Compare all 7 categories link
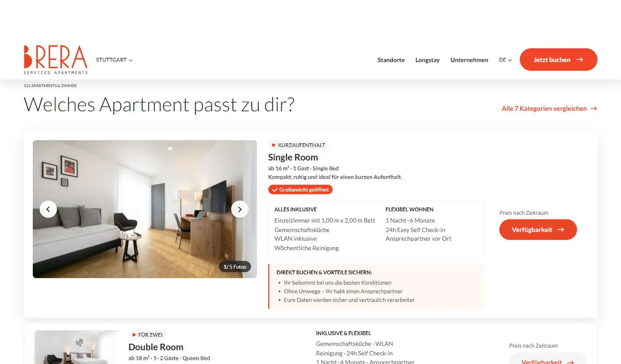This screenshot has height=364, width=621. coord(549,109)
